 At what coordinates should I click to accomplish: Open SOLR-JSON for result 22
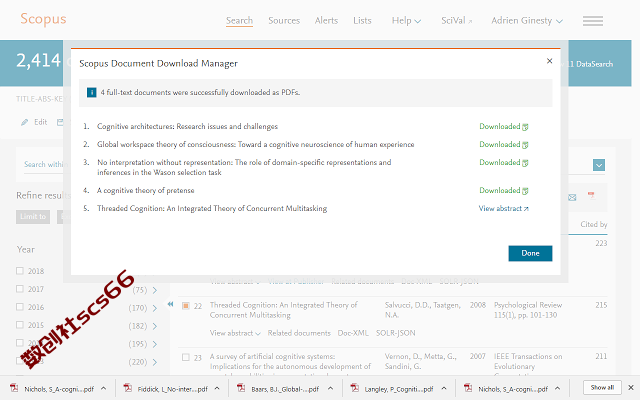[396, 333]
